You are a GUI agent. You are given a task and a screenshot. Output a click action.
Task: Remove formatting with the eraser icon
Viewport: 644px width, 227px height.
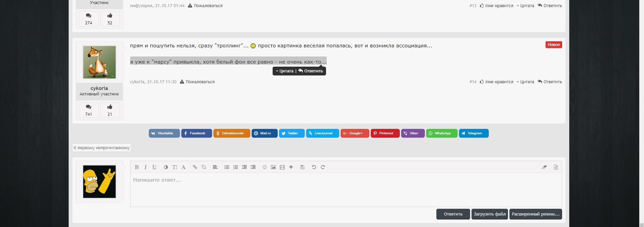[544, 167]
